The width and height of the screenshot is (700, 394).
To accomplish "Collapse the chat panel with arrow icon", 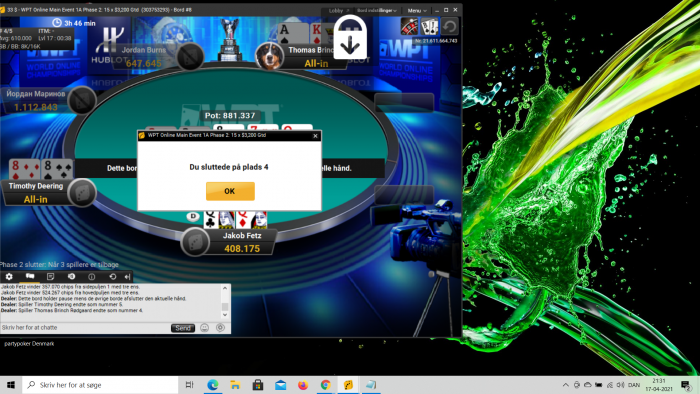I will pyautogui.click(x=128, y=277).
